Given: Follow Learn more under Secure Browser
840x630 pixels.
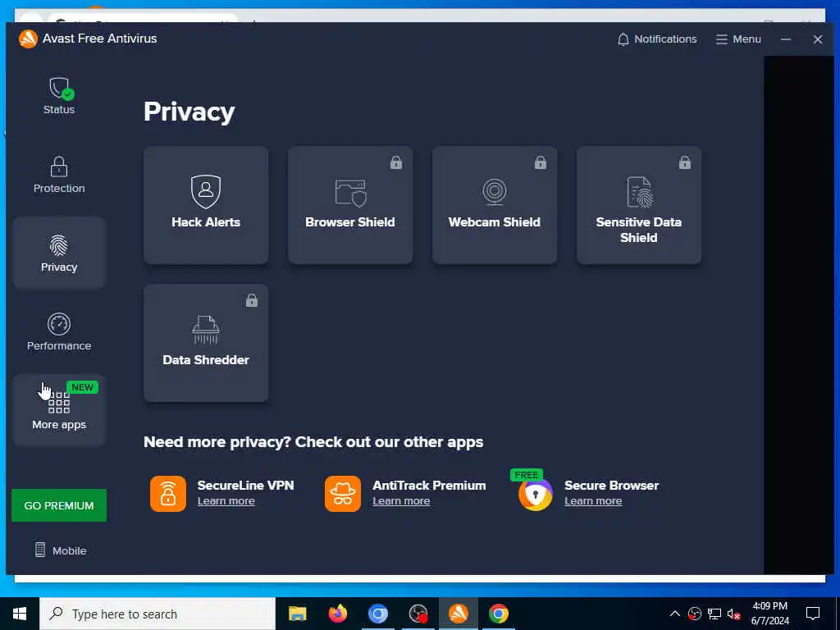Looking at the screenshot, I should coord(593,501).
